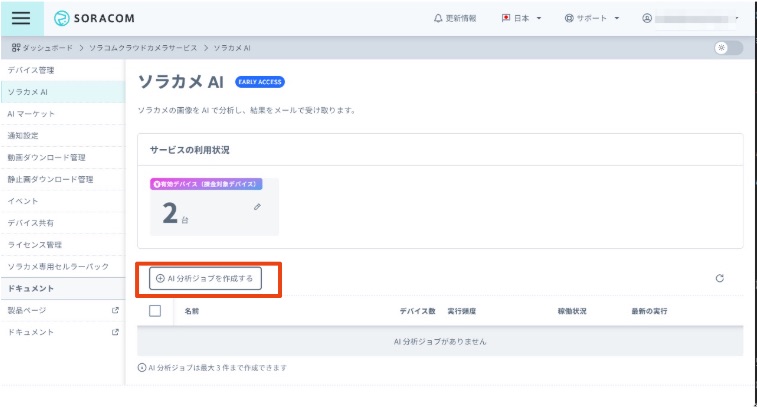Click AI 分析ジョブを作成する button
Viewport: 757px width, 408px height.
pyautogui.click(x=205, y=279)
